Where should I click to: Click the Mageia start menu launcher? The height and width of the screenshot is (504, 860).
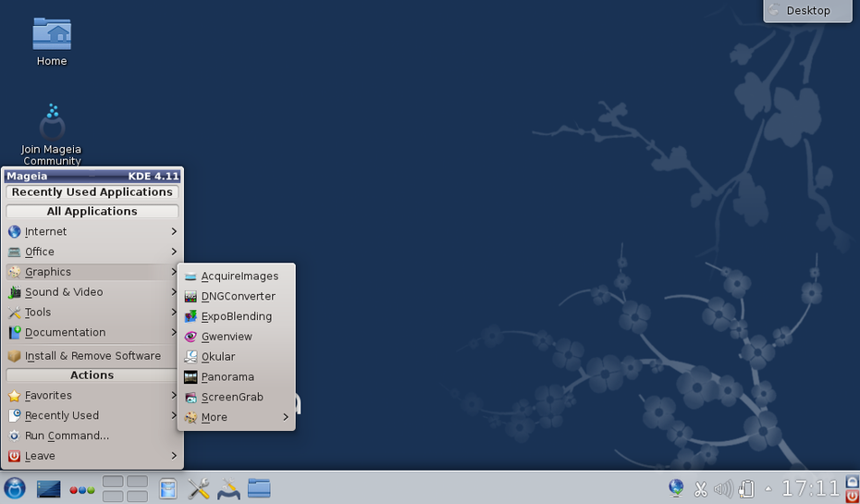tap(15, 488)
